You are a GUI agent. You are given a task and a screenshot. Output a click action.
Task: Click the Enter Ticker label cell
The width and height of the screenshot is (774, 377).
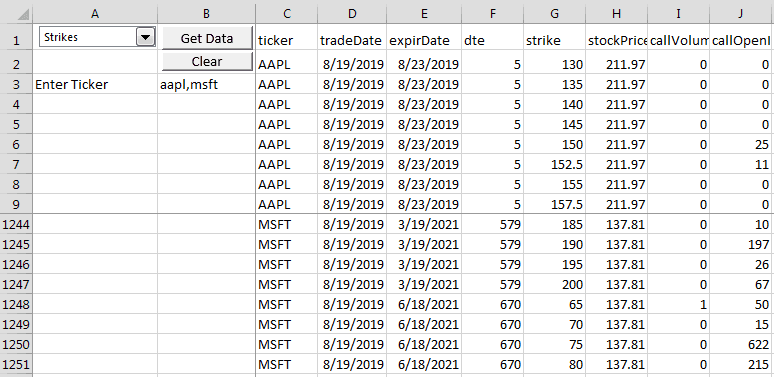click(x=95, y=84)
